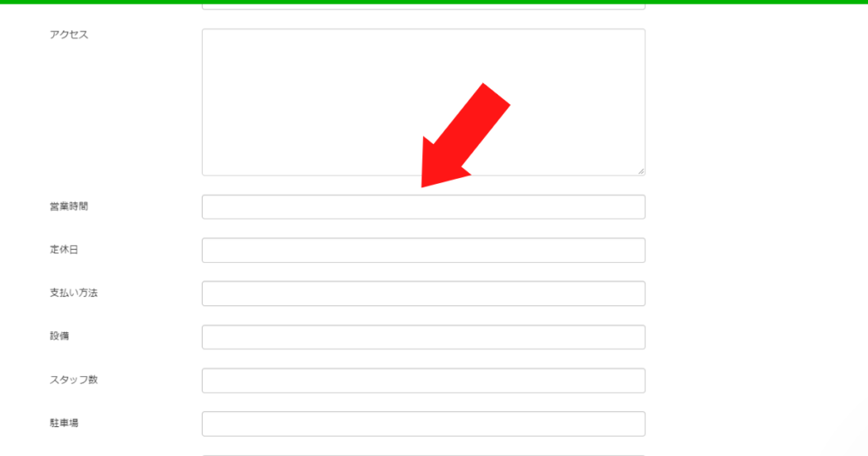Click the 支払い方法 label

pos(74,292)
